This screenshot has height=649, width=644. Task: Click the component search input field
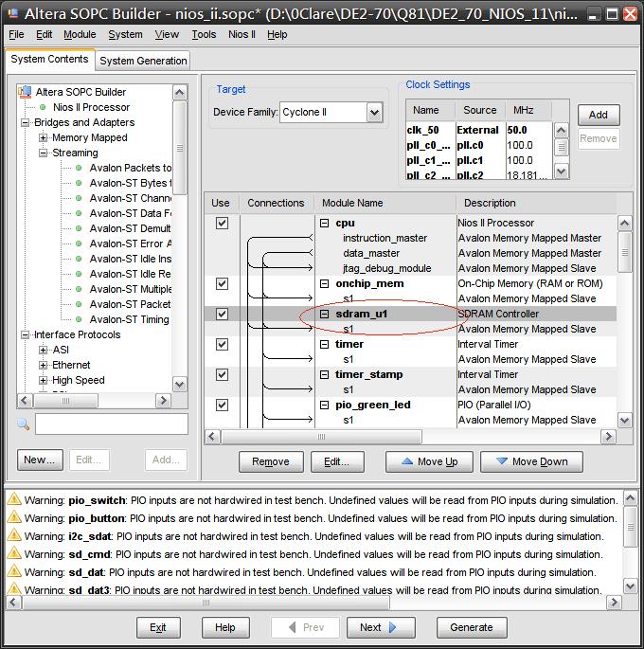tap(112, 424)
